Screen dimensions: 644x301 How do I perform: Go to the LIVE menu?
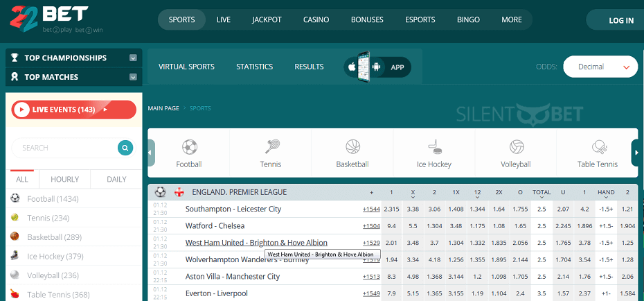point(224,19)
